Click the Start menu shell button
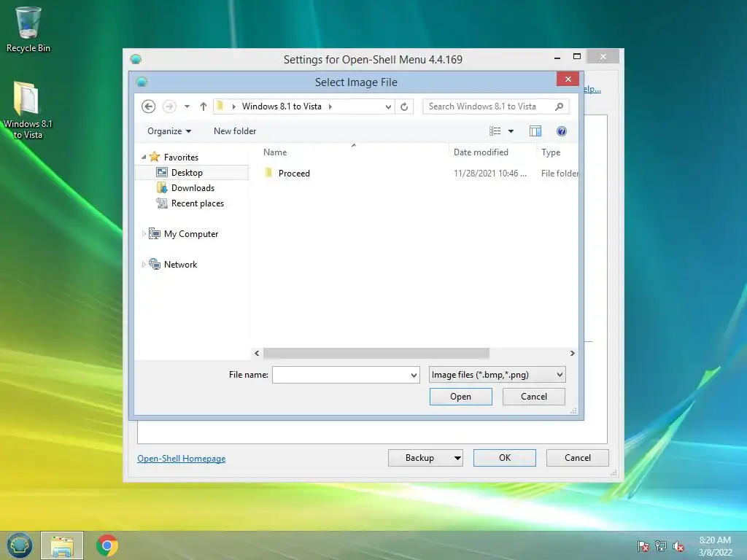The image size is (747, 560). tap(19, 545)
